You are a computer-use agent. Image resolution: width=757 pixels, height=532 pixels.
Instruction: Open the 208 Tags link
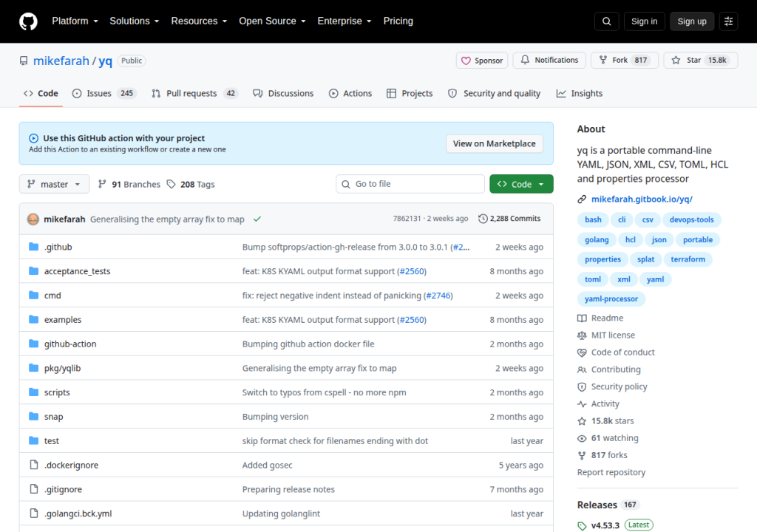[191, 184]
